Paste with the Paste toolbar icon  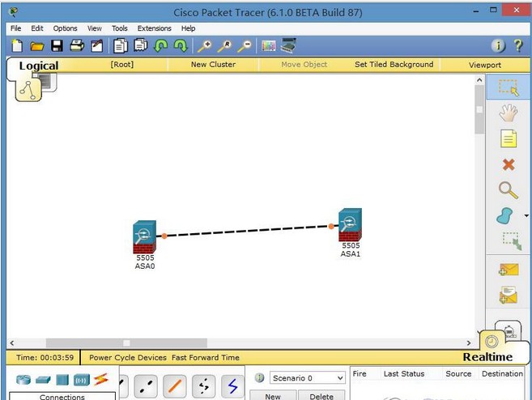pyautogui.click(x=140, y=45)
